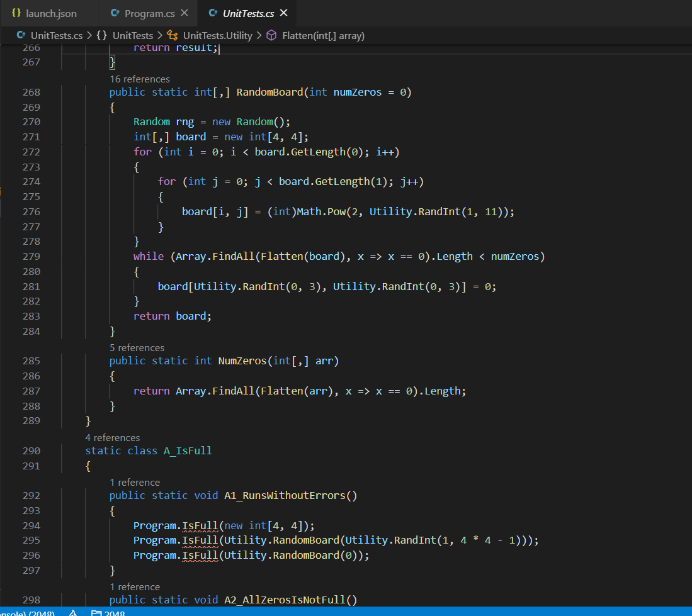Open UnitTests.Utility class breadcrumb
Viewport: 692px width, 616px height.
click(218, 36)
